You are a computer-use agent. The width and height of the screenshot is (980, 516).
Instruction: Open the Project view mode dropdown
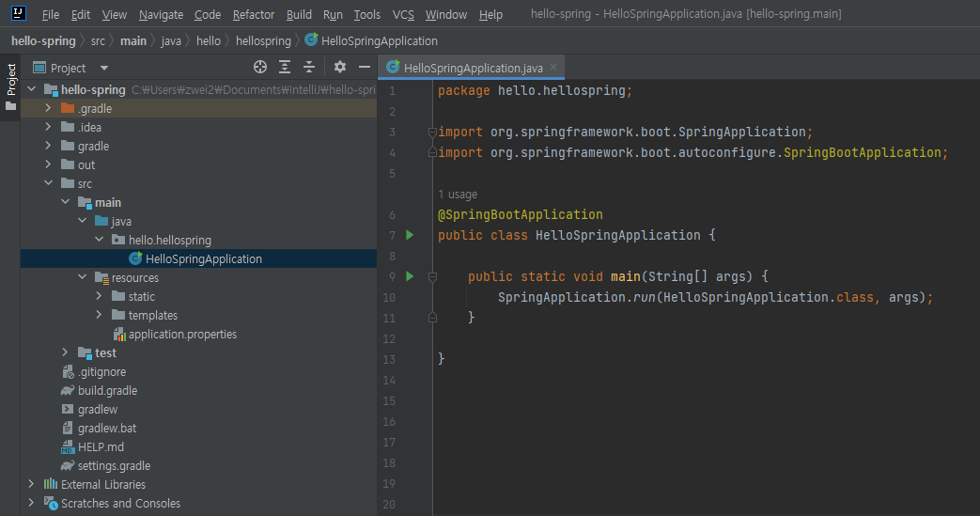[x=104, y=68]
